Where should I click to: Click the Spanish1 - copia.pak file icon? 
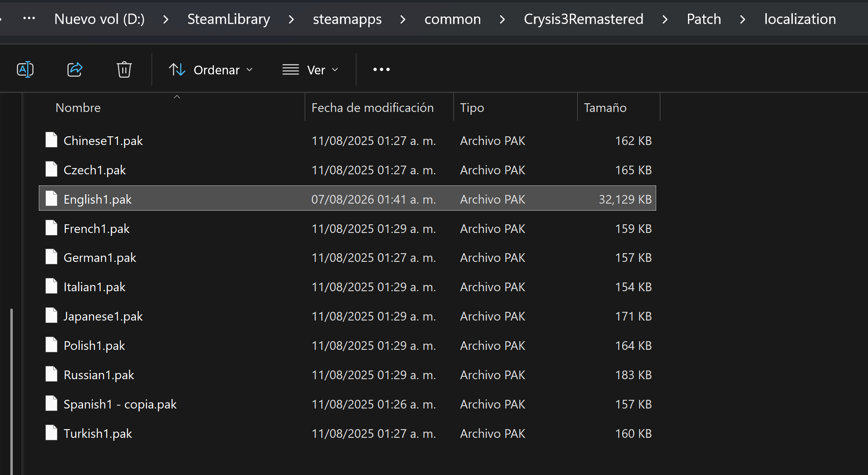(51, 403)
